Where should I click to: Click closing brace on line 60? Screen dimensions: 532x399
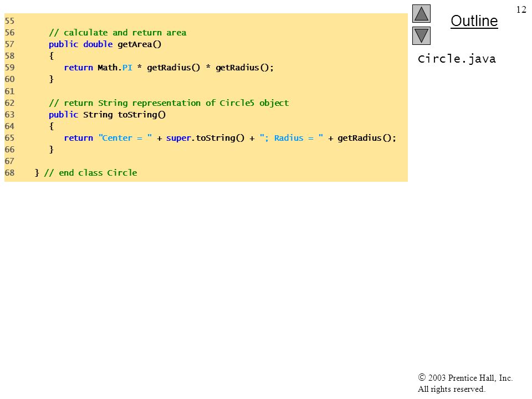coord(52,79)
